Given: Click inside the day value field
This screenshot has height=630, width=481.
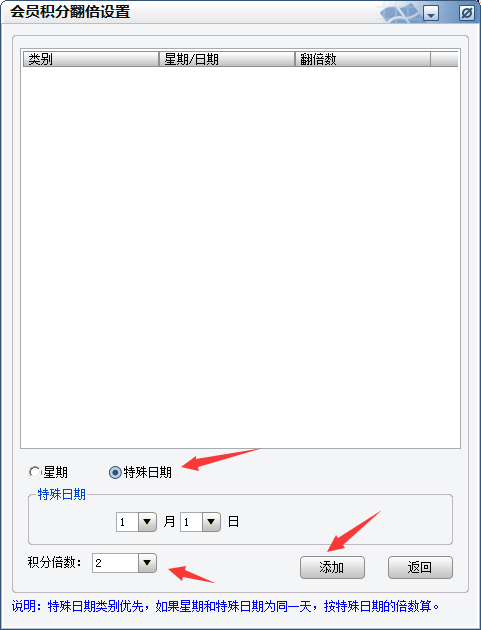Looking at the screenshot, I should 191,522.
